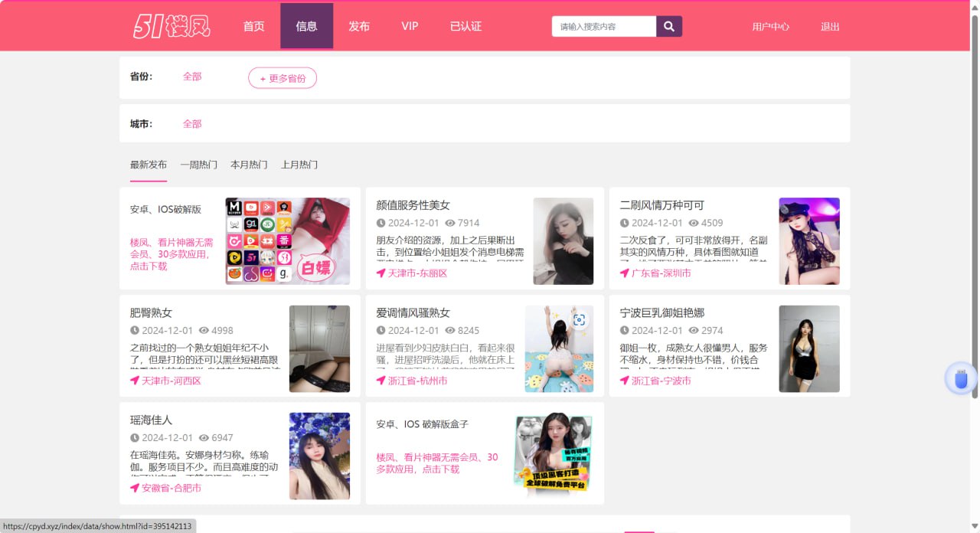Image resolution: width=980 pixels, height=533 pixels.
Task: Click location arrow icon beside 浙江省-杭州市
Action: point(381,381)
